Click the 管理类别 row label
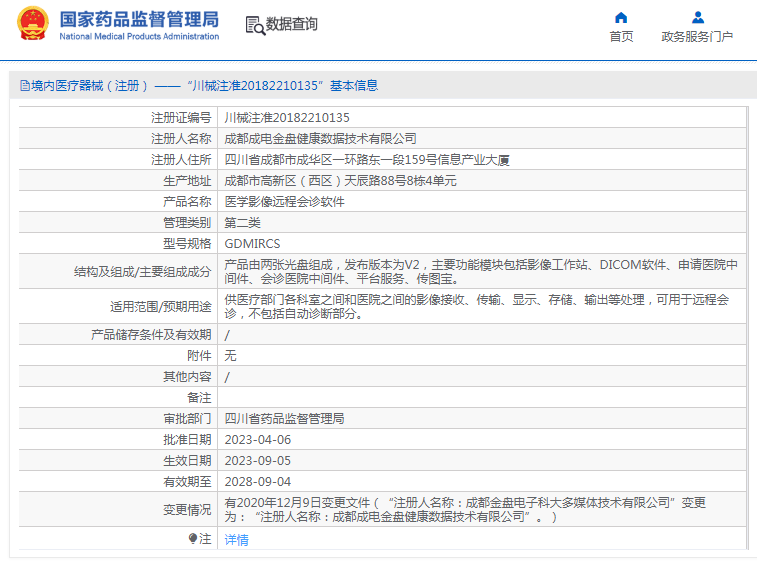Viewport: 757px width, 561px height. point(187,223)
